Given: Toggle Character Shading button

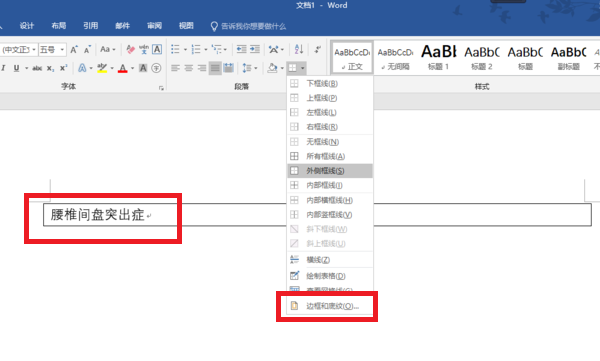Looking at the screenshot, I should tap(143, 68).
